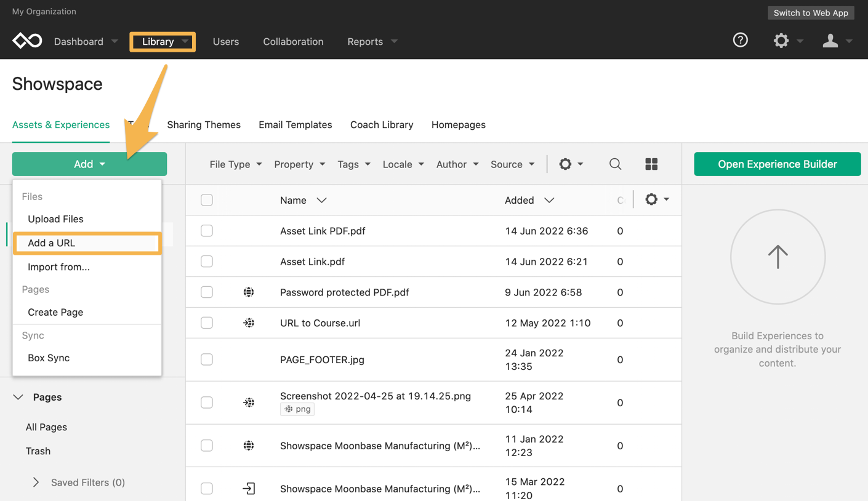
Task: Go to Users in top navigation
Action: tap(226, 41)
